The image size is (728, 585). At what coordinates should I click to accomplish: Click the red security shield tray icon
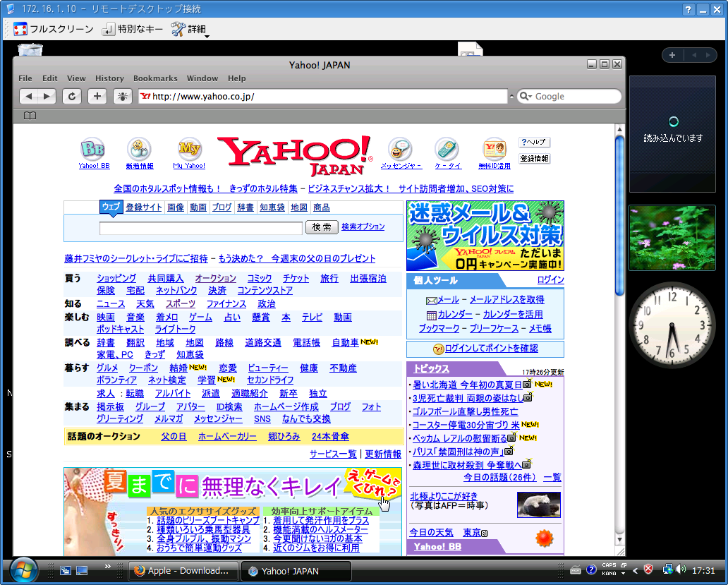click(x=648, y=569)
